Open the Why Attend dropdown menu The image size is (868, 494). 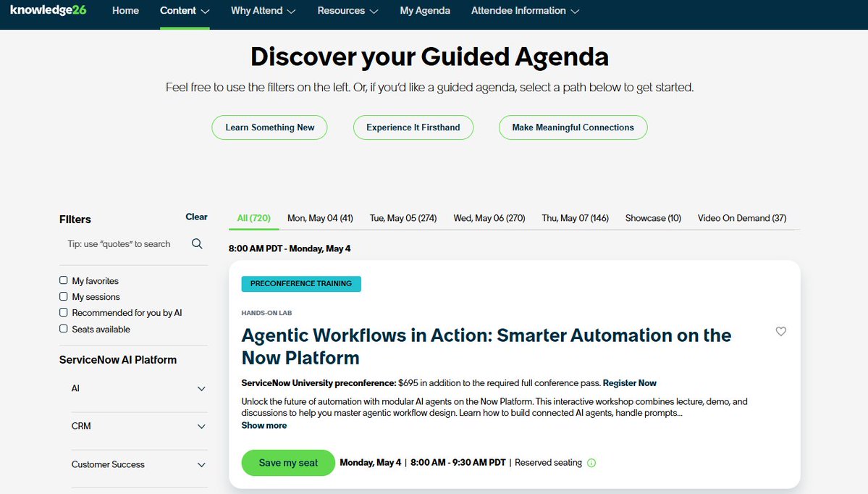263,11
